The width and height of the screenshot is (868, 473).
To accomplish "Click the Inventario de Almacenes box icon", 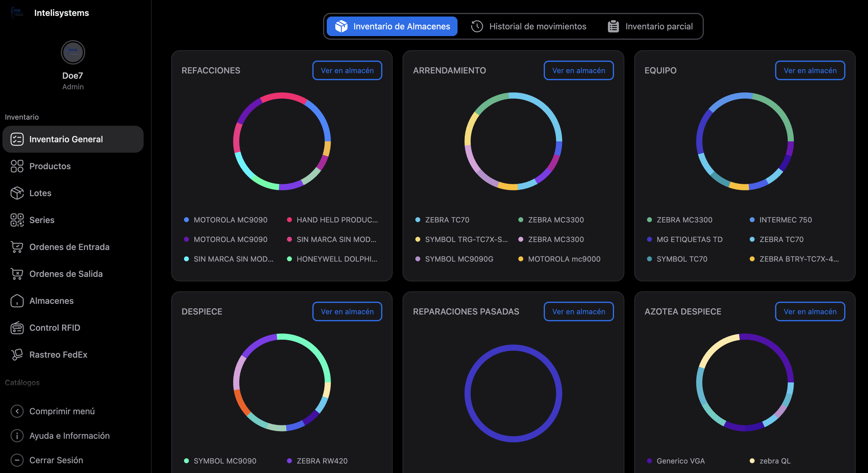I will (x=341, y=26).
